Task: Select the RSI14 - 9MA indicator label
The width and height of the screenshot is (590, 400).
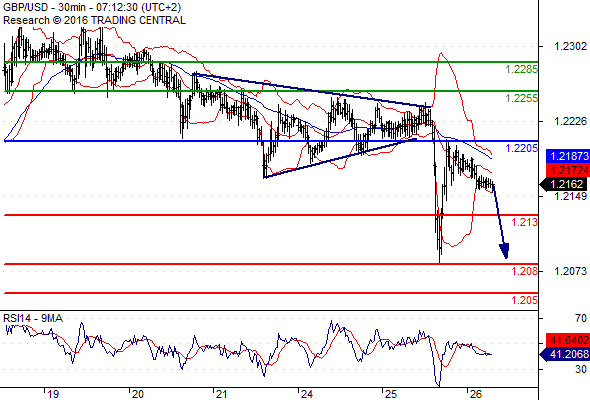Action: (33, 318)
